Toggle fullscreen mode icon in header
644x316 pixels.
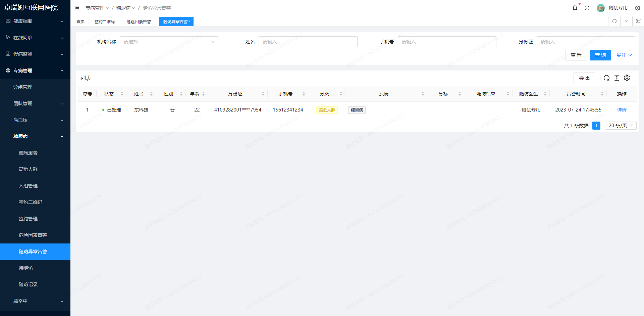[x=587, y=8]
